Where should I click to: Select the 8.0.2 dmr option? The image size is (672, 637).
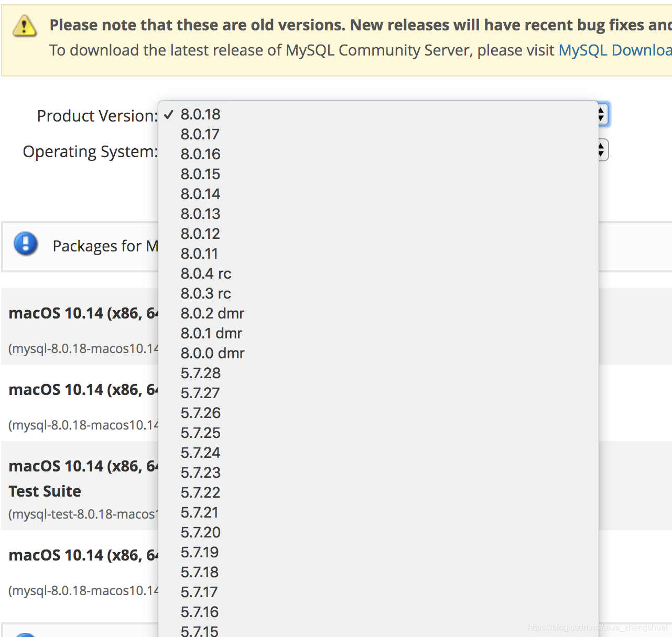[x=212, y=314]
